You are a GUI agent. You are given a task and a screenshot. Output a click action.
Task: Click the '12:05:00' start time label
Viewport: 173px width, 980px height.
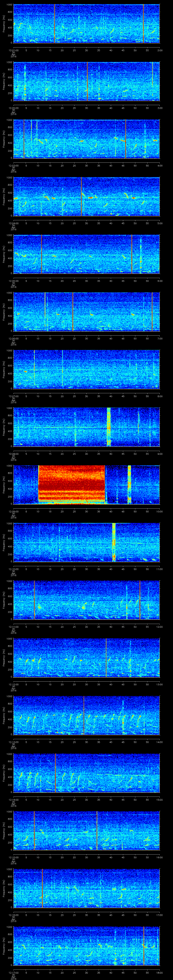(13, 280)
